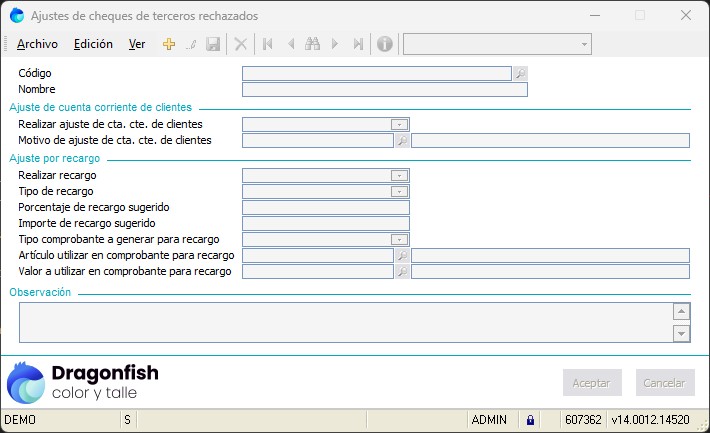Click the lookup icon beside Código field

coord(519,73)
